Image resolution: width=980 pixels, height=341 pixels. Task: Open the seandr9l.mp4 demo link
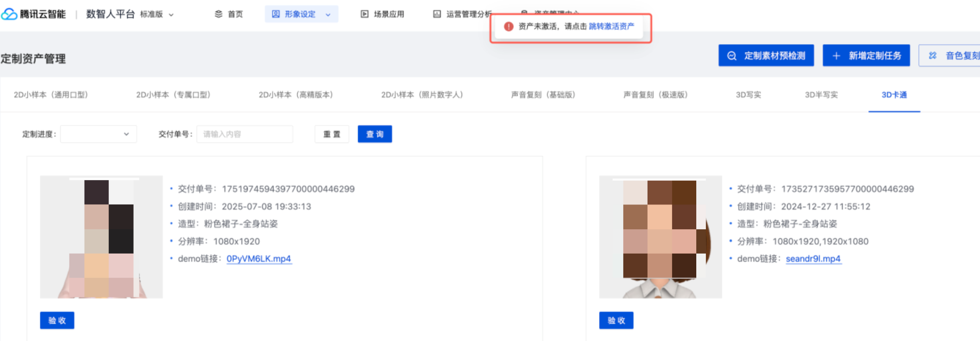pyautogui.click(x=813, y=259)
